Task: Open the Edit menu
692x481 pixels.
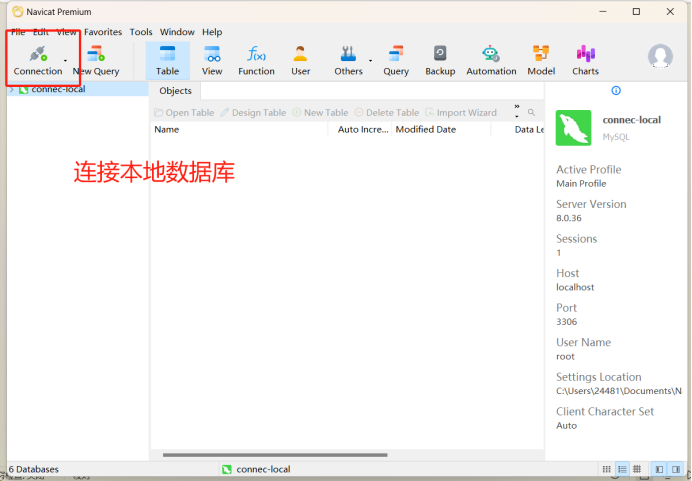Action: (x=41, y=32)
